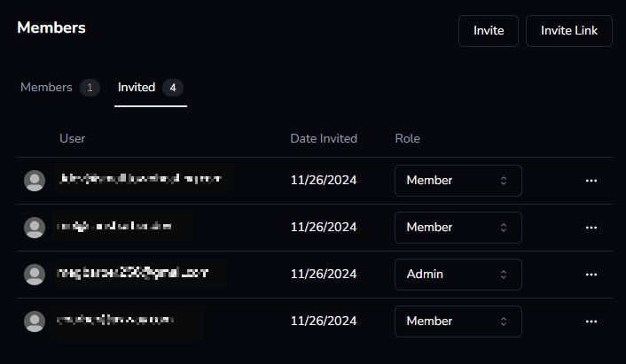Click the Invite Link button
Image resolution: width=626 pixels, height=364 pixels.
point(569,31)
